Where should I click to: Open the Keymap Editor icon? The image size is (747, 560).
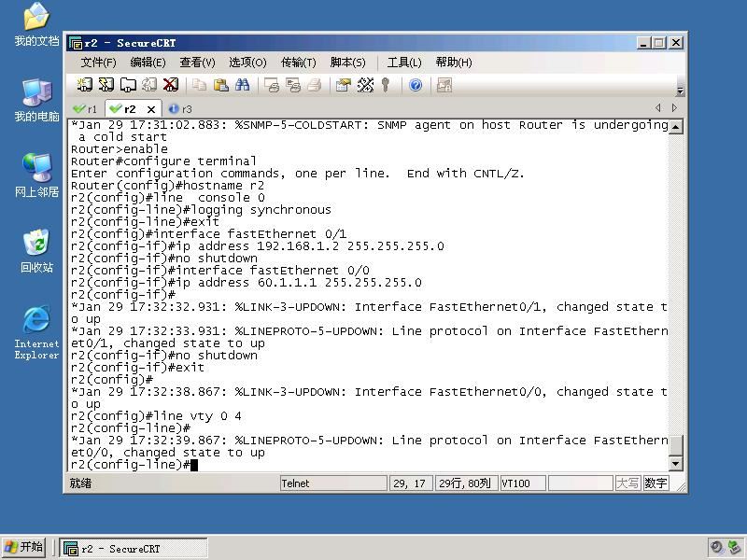coord(365,85)
